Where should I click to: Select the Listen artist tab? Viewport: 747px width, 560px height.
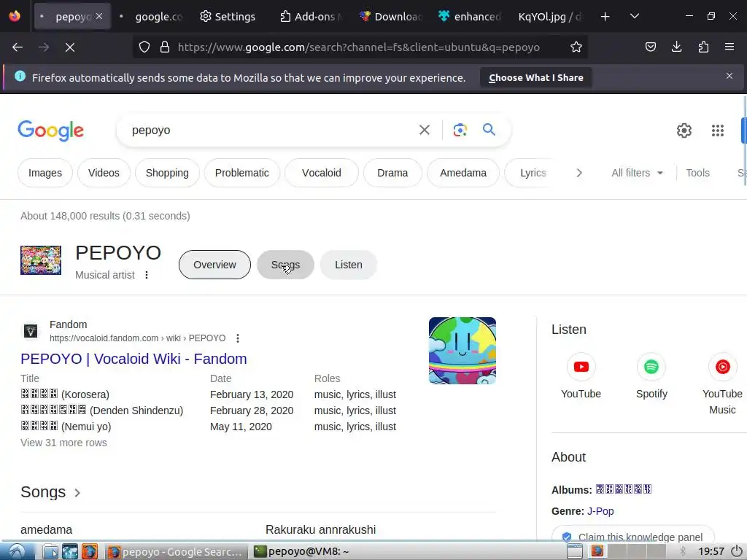(x=348, y=265)
